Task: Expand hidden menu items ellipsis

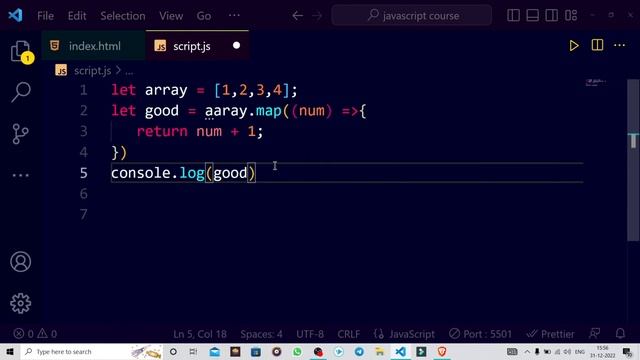Action: pyautogui.click(x=234, y=16)
